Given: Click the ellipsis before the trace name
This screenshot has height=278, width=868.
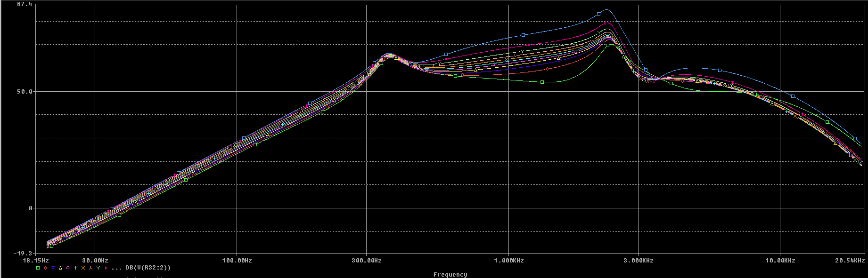Looking at the screenshot, I should (116, 269).
